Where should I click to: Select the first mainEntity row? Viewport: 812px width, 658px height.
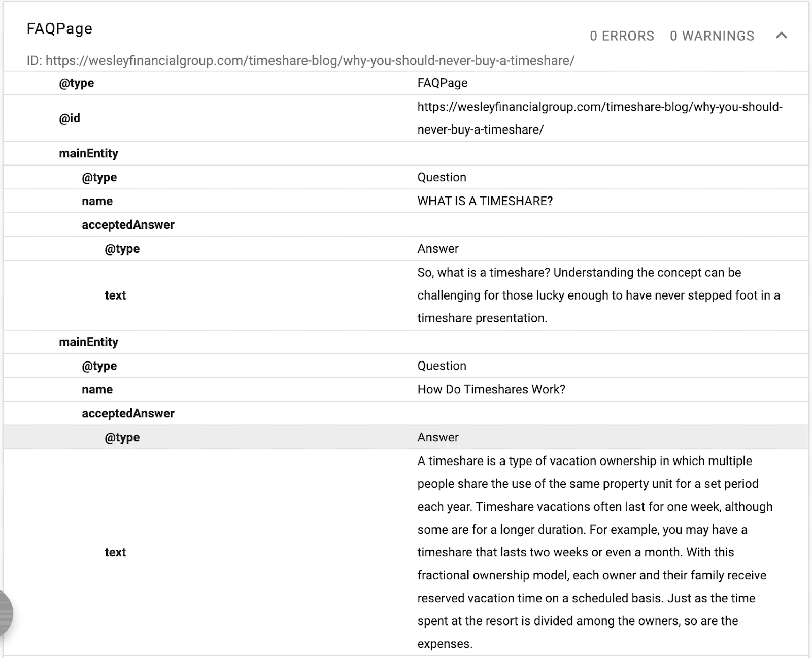pyautogui.click(x=89, y=153)
